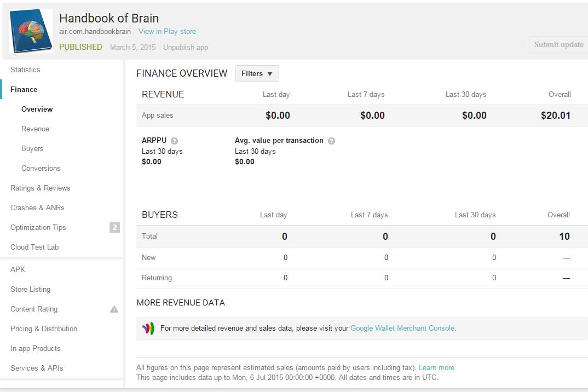The height and width of the screenshot is (392, 588).
Task: Click the Content Rating warning triangle icon
Action: tap(114, 309)
